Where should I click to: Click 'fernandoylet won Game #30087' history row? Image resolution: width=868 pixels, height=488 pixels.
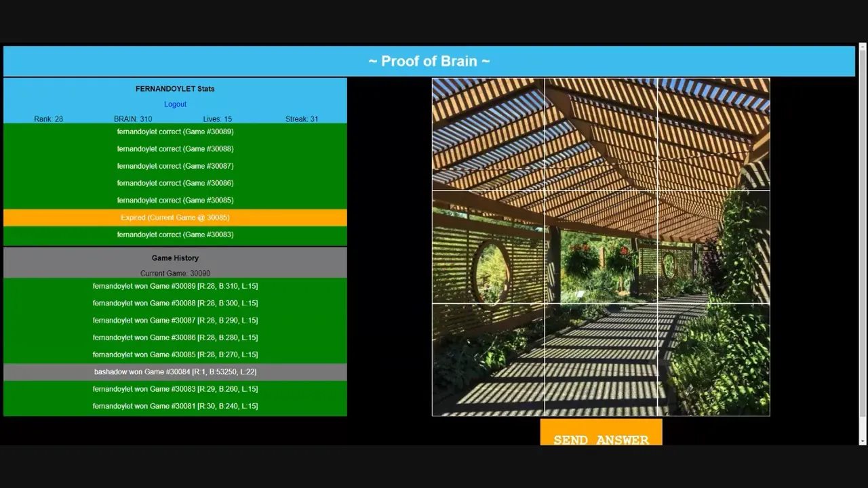[175, 321]
